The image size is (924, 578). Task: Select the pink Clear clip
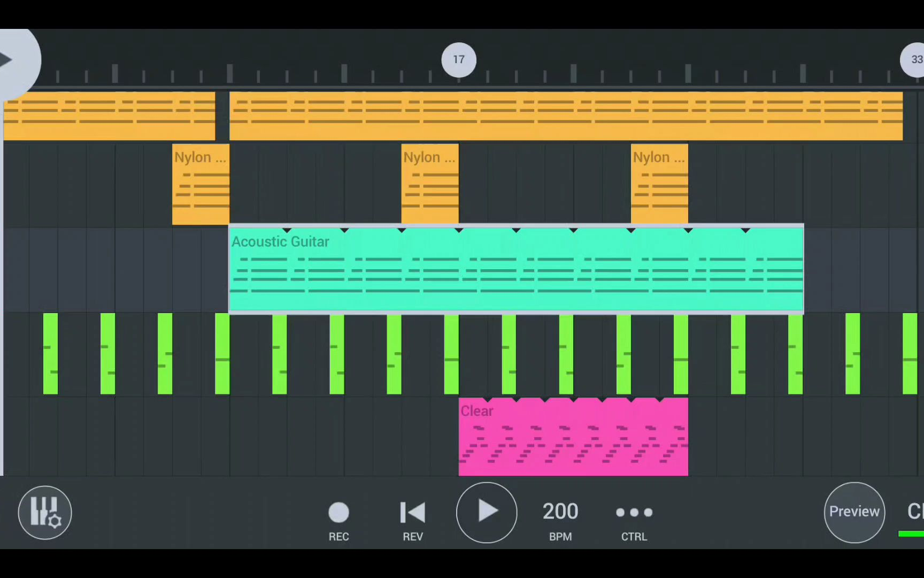573,436
